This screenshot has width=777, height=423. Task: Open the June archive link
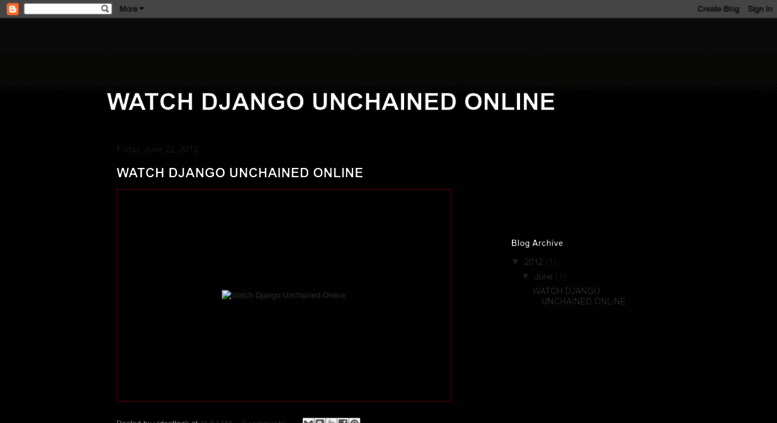(x=543, y=277)
